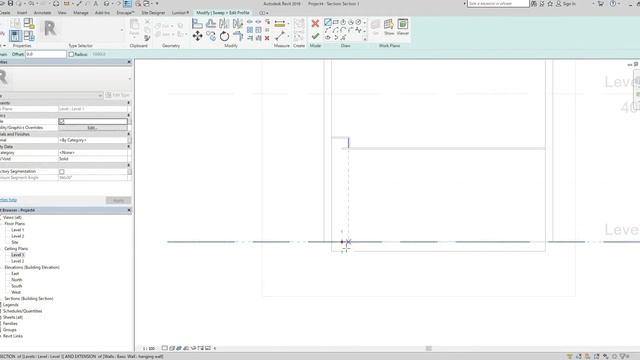The image size is (640, 360).
Task: Open quick access toolbar customize arrow
Action: 157,4
